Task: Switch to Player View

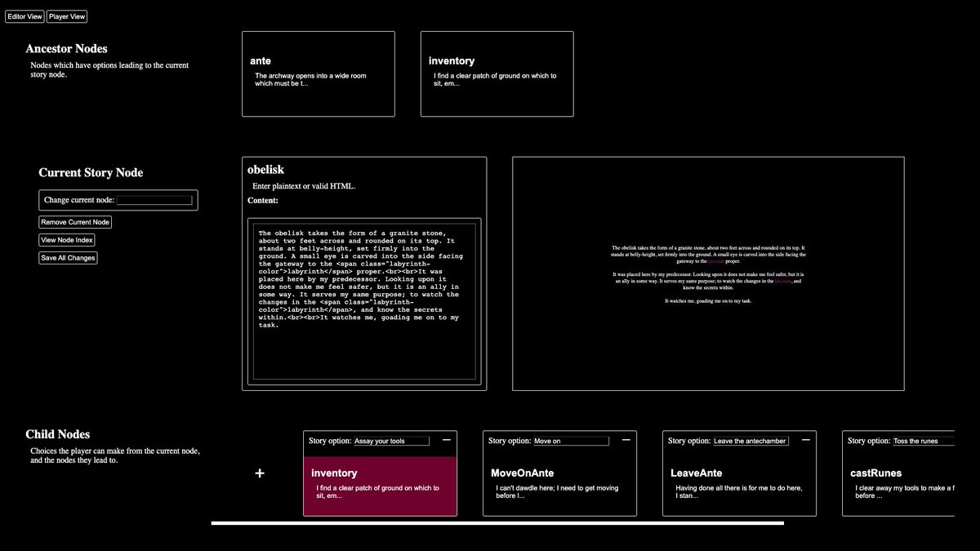Action: pos(66,16)
